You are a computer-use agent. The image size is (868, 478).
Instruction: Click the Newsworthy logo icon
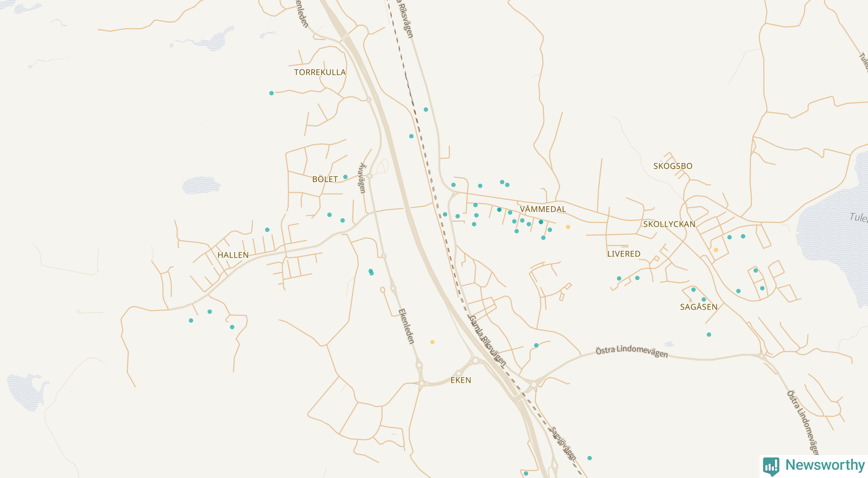[x=771, y=466]
